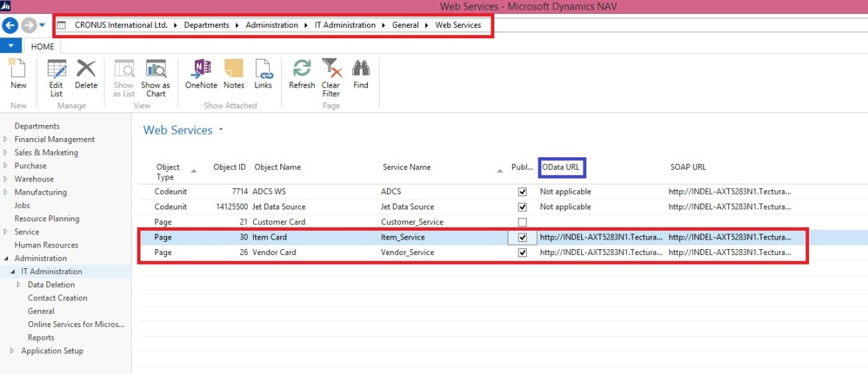The image size is (868, 374).
Task: Collapse the Administration node
Action: [x=6, y=259]
